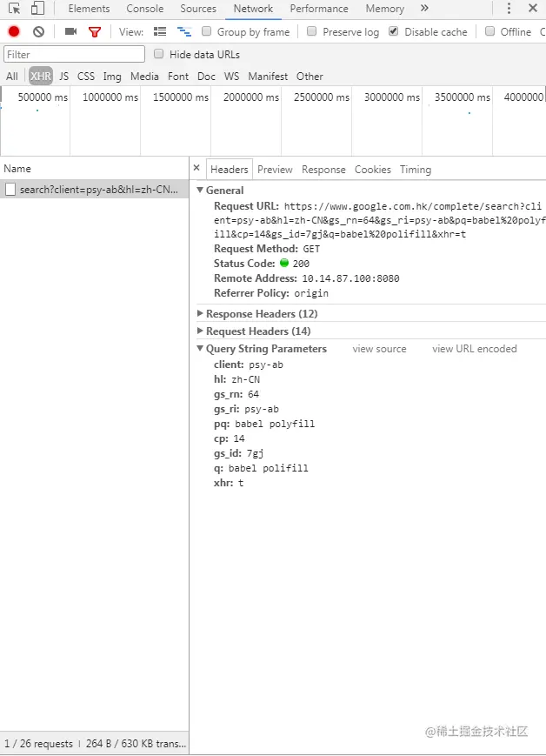546x756 pixels.
Task: Go to Performance tab
Action: [x=319, y=9]
